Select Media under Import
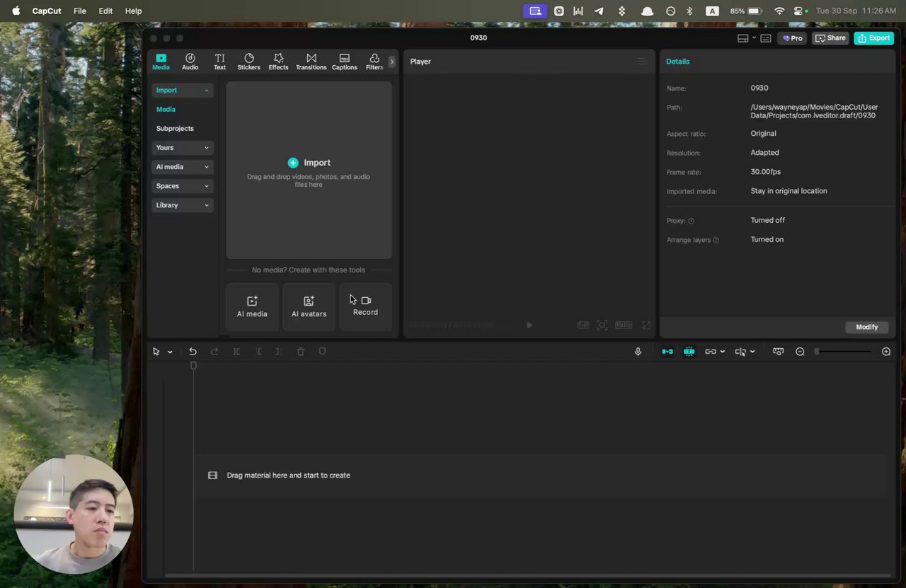The image size is (906, 588). [x=166, y=110]
